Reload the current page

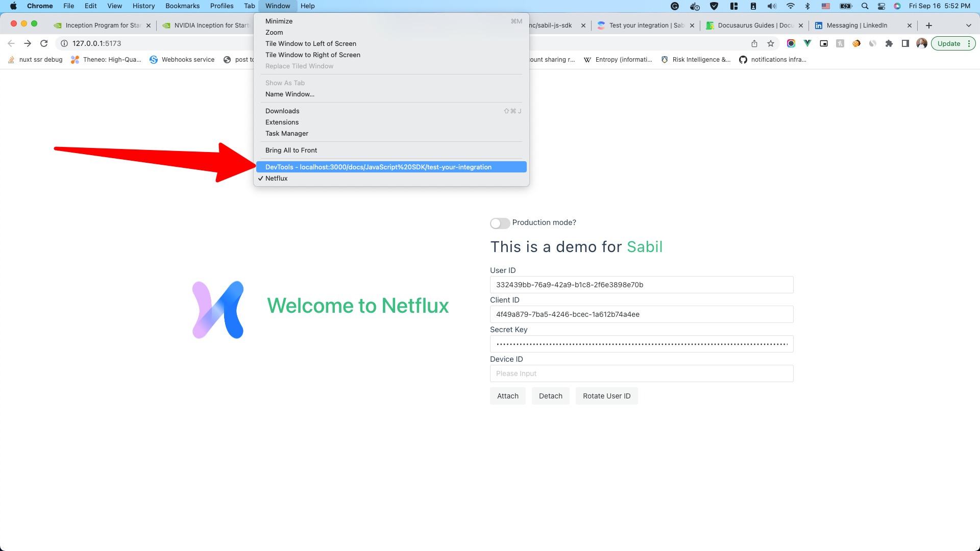pyautogui.click(x=44, y=43)
